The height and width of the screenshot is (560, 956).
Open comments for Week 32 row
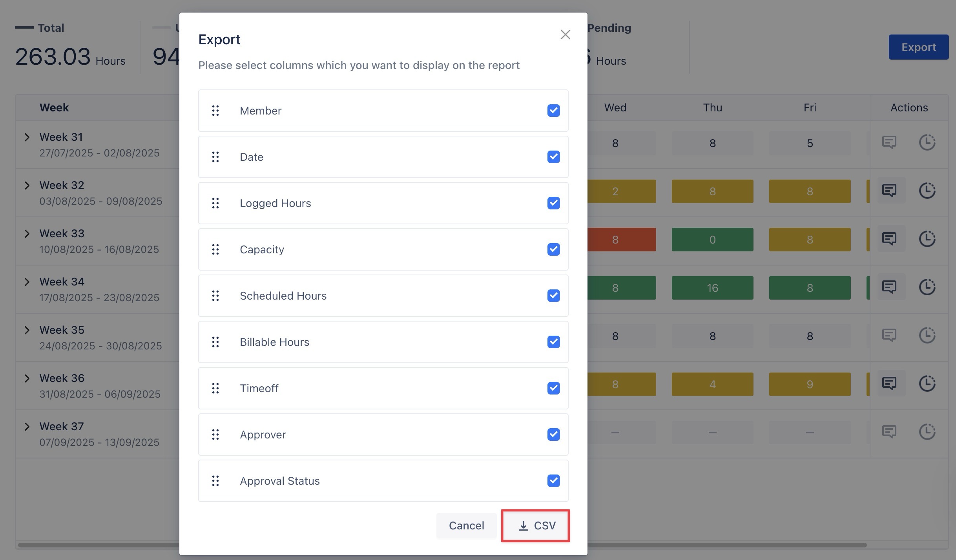(889, 191)
